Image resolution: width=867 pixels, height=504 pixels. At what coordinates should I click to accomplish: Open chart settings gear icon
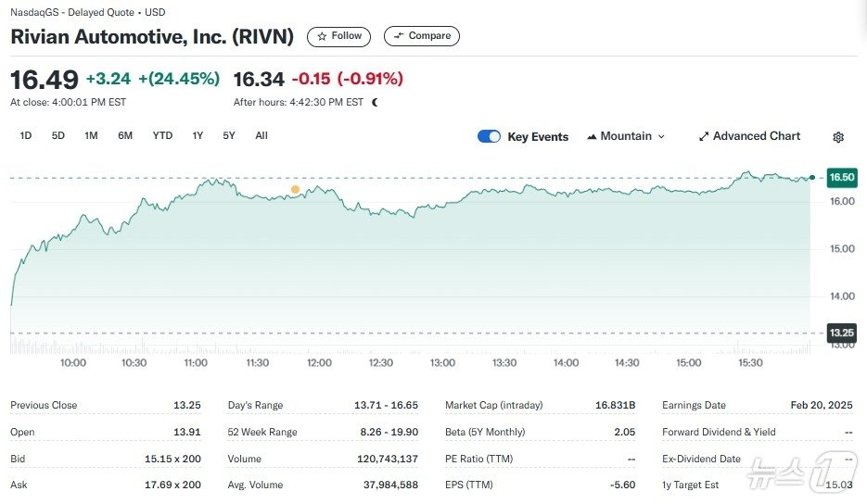point(838,137)
